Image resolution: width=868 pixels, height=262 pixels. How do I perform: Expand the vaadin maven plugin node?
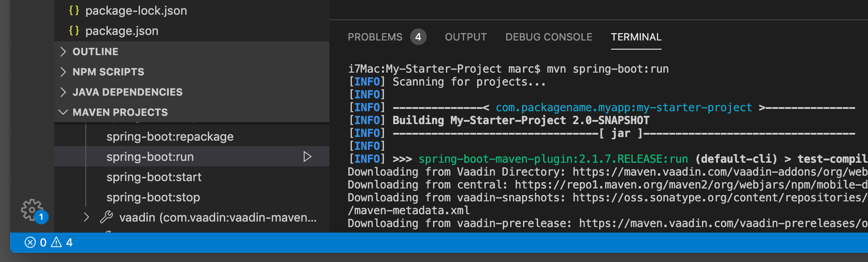86,217
